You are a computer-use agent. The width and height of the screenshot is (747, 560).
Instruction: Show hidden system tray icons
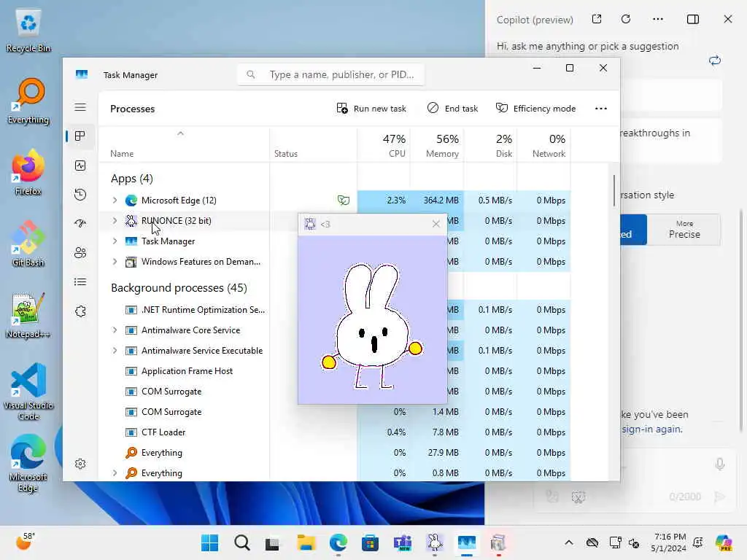point(569,542)
